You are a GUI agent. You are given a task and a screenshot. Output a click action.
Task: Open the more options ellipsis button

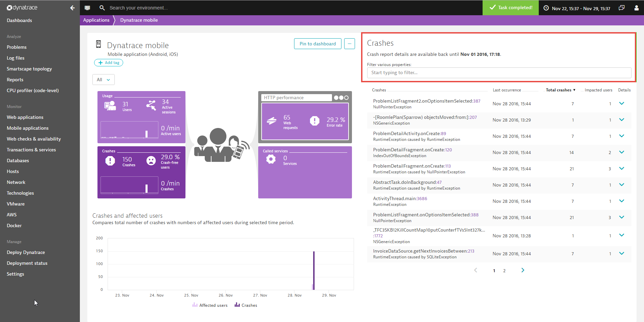tap(350, 44)
